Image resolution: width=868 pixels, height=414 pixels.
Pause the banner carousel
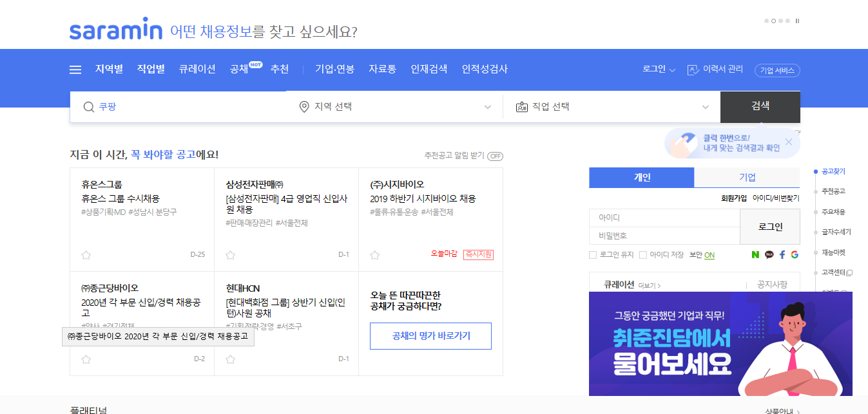coord(797,21)
